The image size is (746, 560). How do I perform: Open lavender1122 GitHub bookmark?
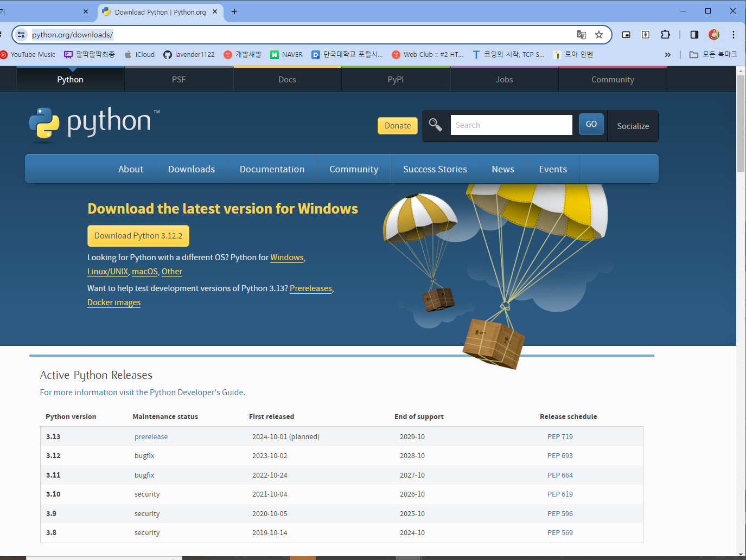[x=189, y=54]
